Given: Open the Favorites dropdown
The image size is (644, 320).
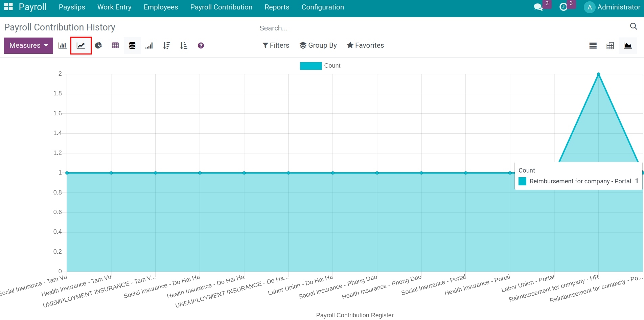Looking at the screenshot, I should pyautogui.click(x=365, y=45).
